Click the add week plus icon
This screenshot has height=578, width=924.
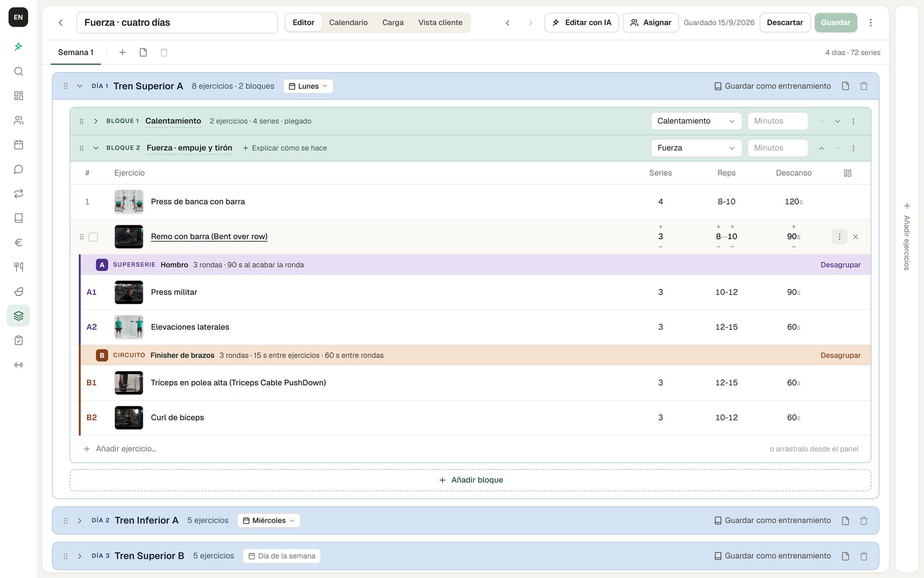[122, 52]
